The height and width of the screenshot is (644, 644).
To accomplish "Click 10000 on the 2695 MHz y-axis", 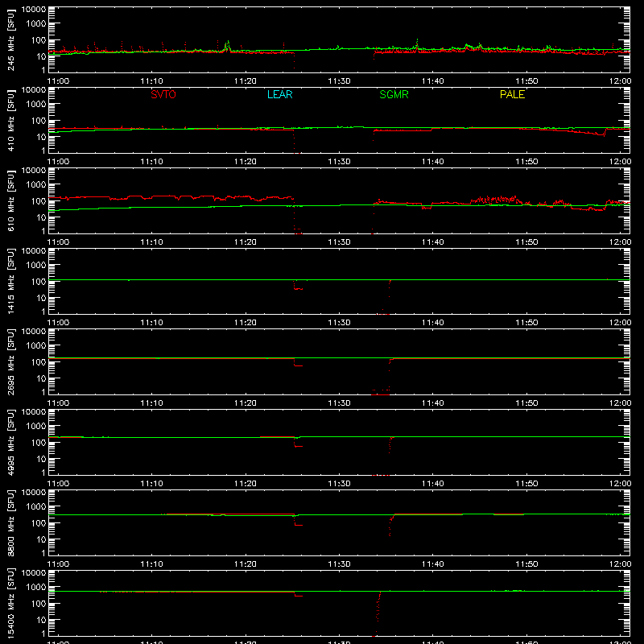I will point(34,332).
